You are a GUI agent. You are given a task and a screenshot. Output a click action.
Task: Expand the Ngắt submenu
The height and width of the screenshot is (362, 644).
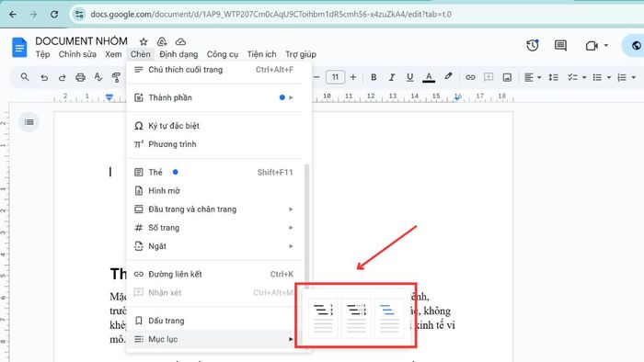point(214,246)
